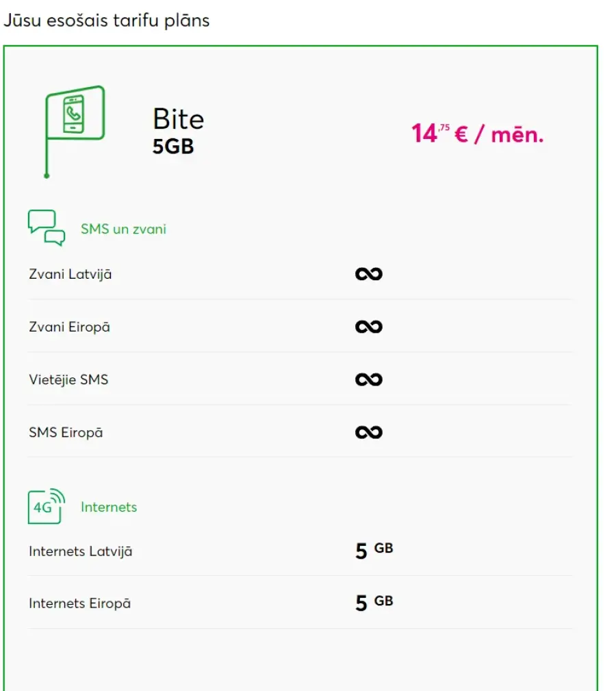The height and width of the screenshot is (691, 616).
Task: Click the phone flag plan icon
Action: click(75, 131)
